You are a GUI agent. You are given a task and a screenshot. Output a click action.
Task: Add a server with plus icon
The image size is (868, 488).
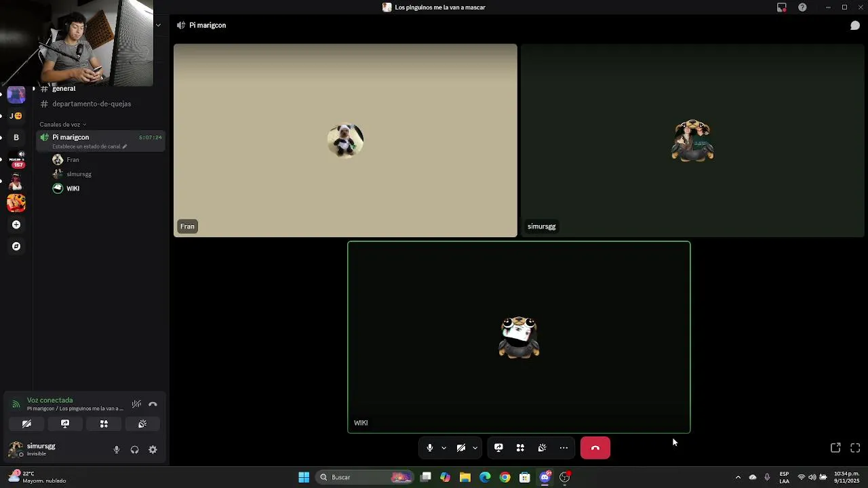coord(16,225)
